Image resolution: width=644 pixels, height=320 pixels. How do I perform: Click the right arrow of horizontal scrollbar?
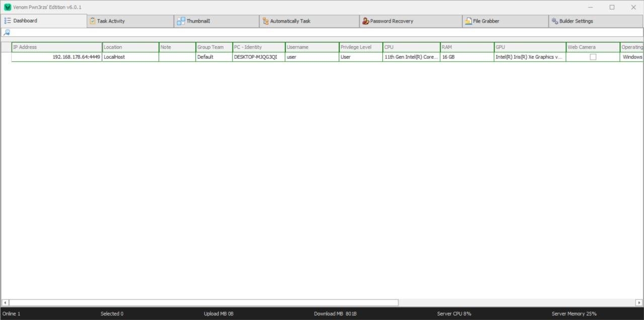(x=638, y=302)
